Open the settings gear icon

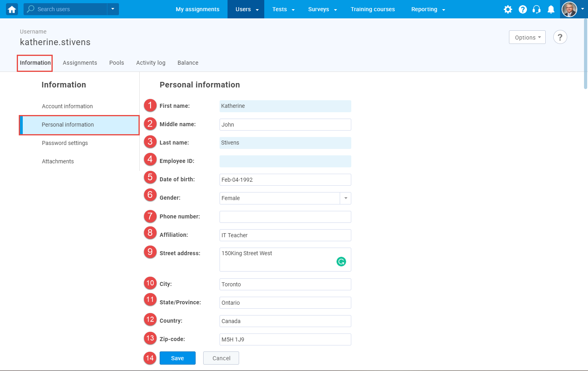[x=508, y=9]
